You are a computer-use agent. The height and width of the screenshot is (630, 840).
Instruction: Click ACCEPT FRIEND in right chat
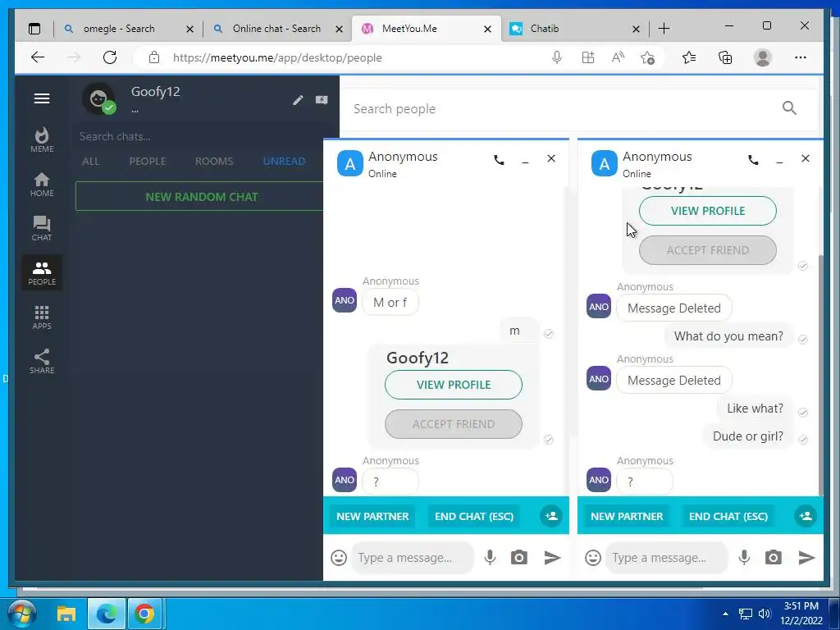[x=708, y=250]
